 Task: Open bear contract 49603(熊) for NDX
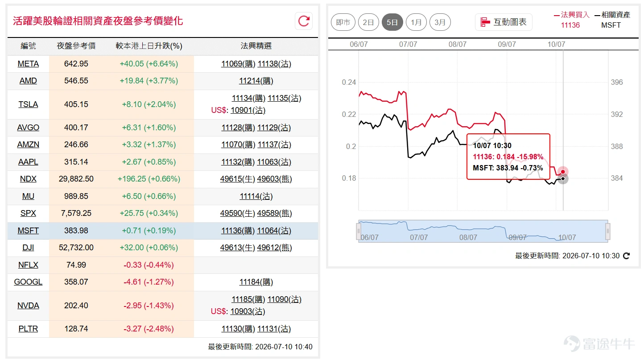[275, 179]
